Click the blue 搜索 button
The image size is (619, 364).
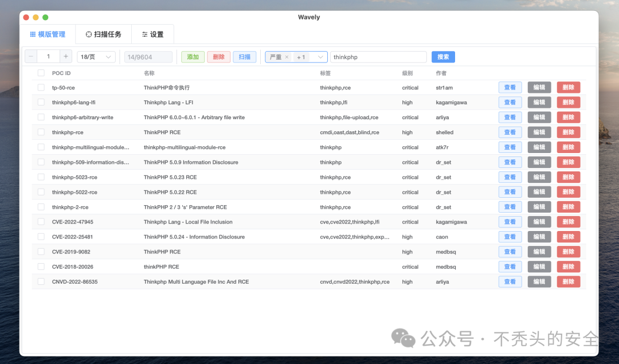click(443, 57)
